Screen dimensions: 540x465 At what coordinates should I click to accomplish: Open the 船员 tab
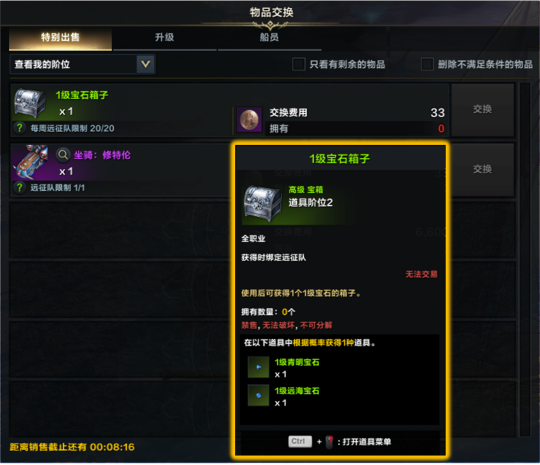click(269, 38)
